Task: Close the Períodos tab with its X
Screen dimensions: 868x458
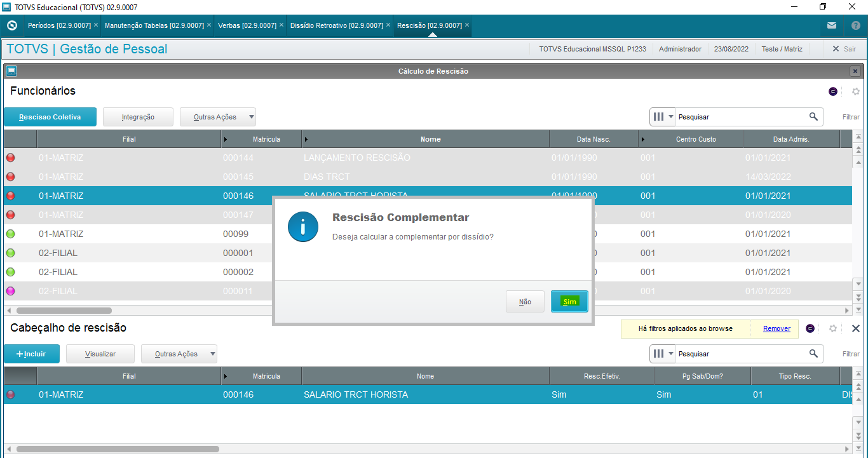Action: tap(96, 25)
